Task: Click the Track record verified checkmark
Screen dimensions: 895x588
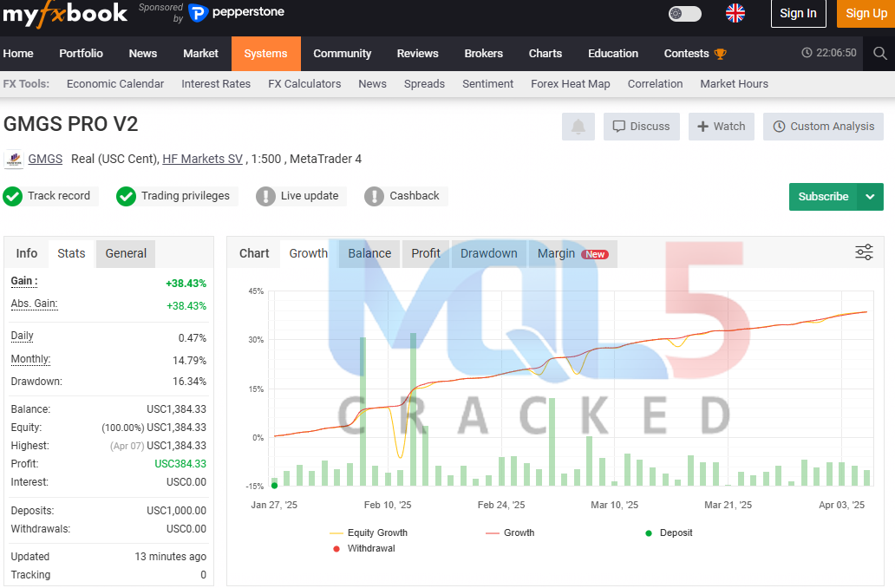Action: pos(12,196)
